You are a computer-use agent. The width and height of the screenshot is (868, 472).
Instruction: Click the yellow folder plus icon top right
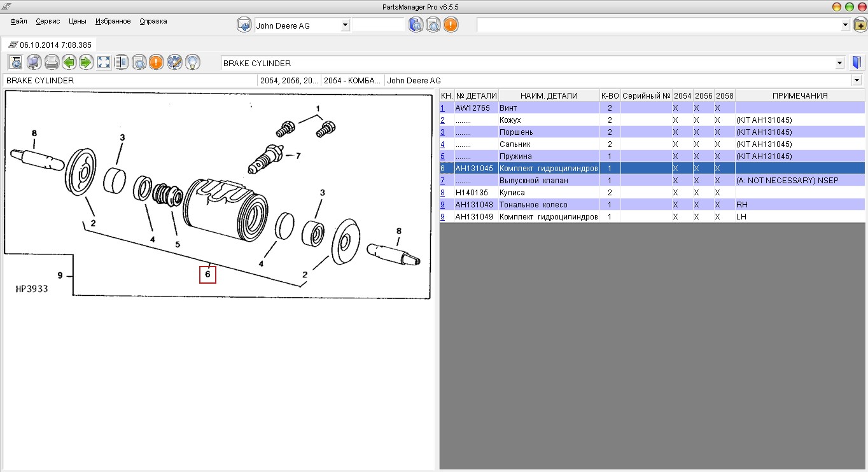860,25
